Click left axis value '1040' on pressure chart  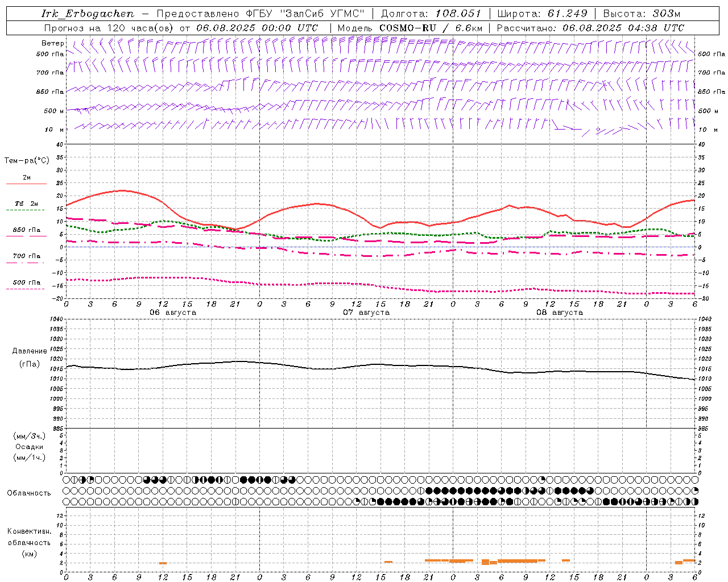click(x=57, y=320)
